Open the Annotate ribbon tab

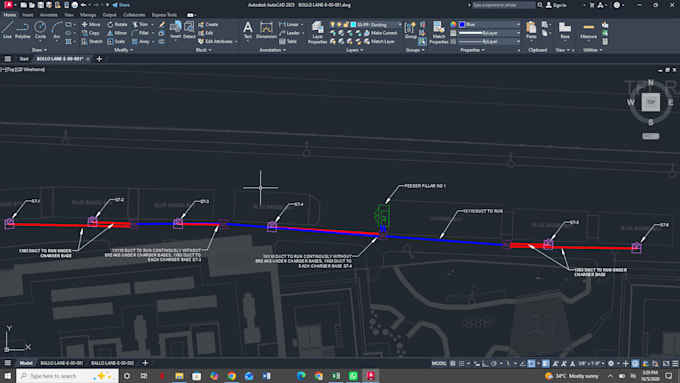click(49, 15)
